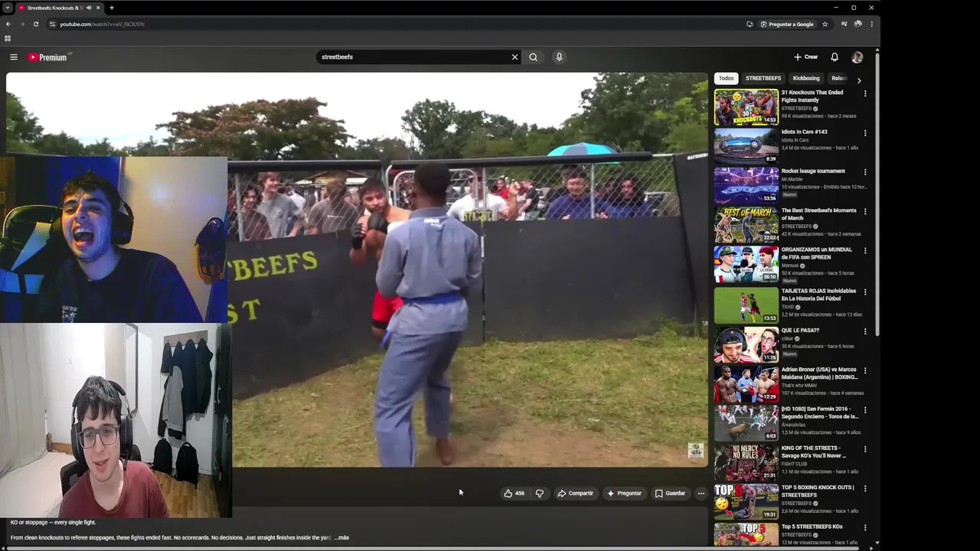Viewport: 980px width, 551px height.
Task: Open the Crear upload menu
Action: pyautogui.click(x=805, y=57)
